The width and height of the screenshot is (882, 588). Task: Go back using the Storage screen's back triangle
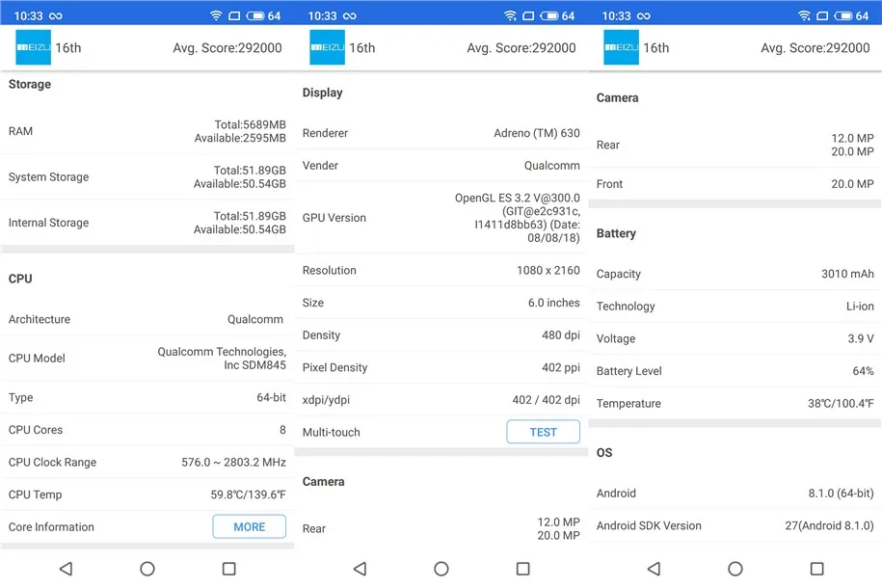click(66, 569)
